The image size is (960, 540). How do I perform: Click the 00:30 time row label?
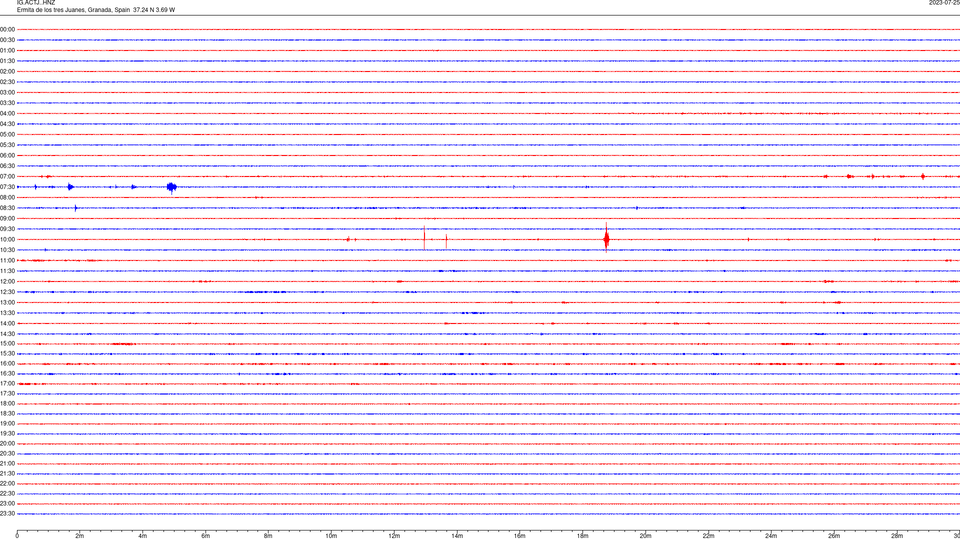point(7,40)
